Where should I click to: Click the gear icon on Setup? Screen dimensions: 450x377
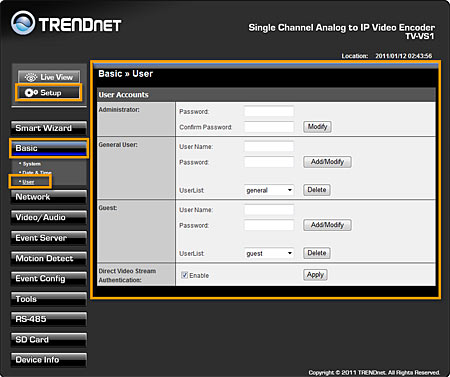(31, 93)
